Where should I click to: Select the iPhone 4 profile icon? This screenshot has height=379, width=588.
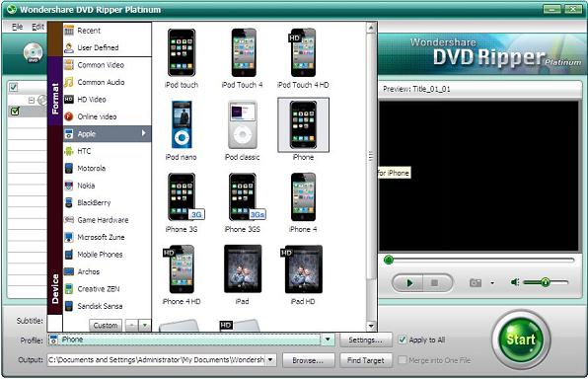pyautogui.click(x=303, y=196)
